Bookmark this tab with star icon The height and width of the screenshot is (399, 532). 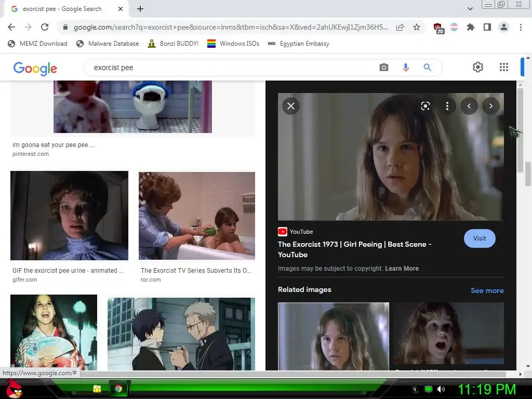click(417, 27)
